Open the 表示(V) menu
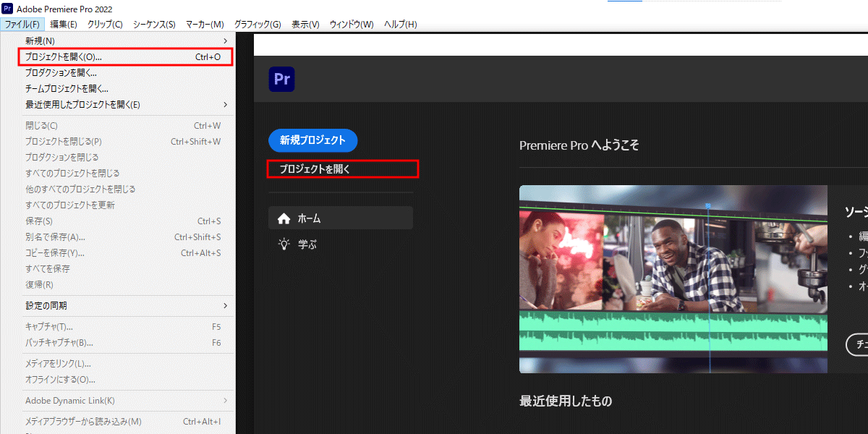Image resolution: width=868 pixels, height=434 pixels. click(305, 25)
